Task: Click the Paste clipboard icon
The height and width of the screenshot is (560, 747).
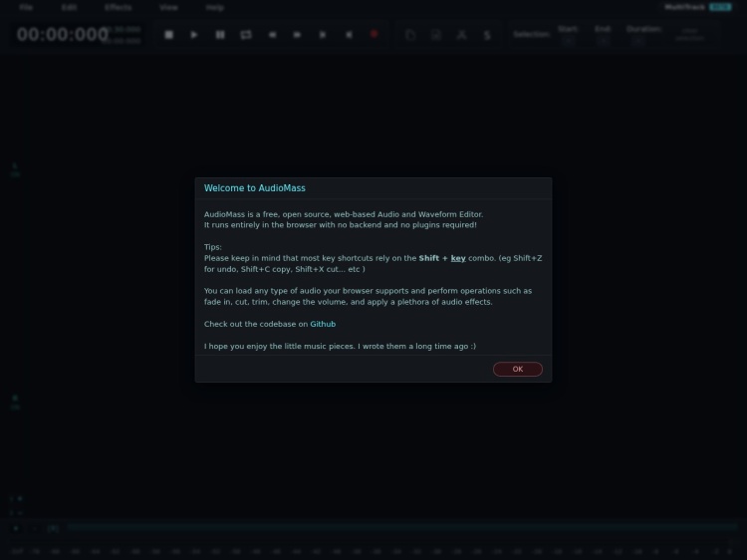Action: [436, 35]
